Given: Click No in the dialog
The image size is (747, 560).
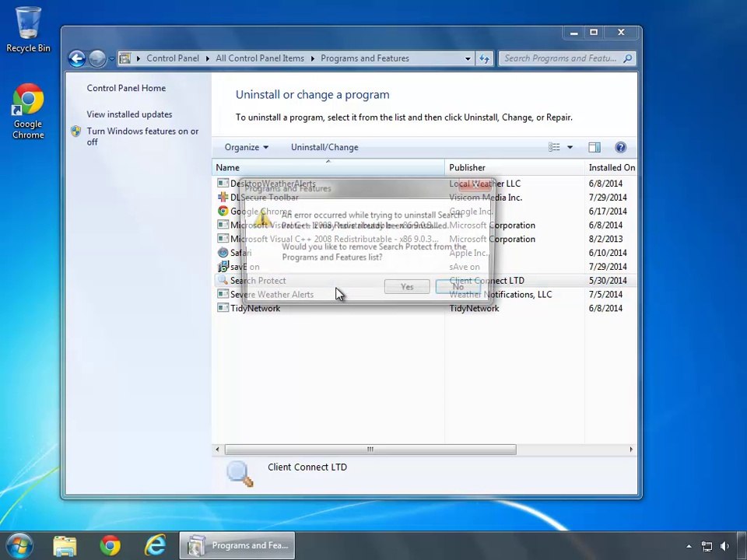Looking at the screenshot, I should pyautogui.click(x=458, y=286).
